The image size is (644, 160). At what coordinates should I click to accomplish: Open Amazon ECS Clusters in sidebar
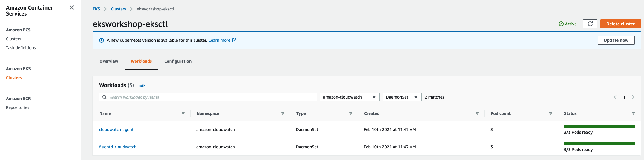(13, 39)
